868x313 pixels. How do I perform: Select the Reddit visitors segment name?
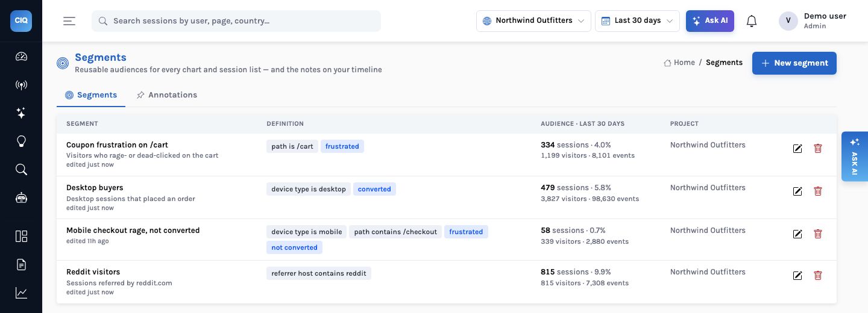(93, 272)
